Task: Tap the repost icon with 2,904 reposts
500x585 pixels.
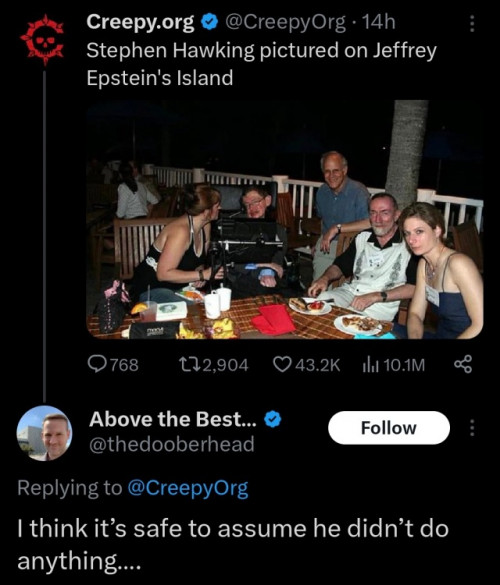Action: click(x=188, y=364)
